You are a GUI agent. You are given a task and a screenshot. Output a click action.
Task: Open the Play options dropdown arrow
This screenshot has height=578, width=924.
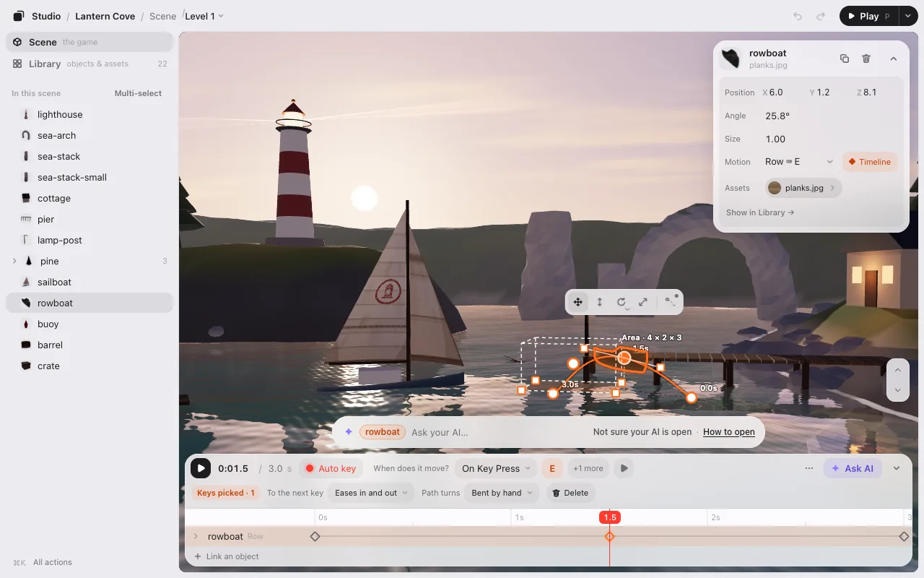pos(908,16)
